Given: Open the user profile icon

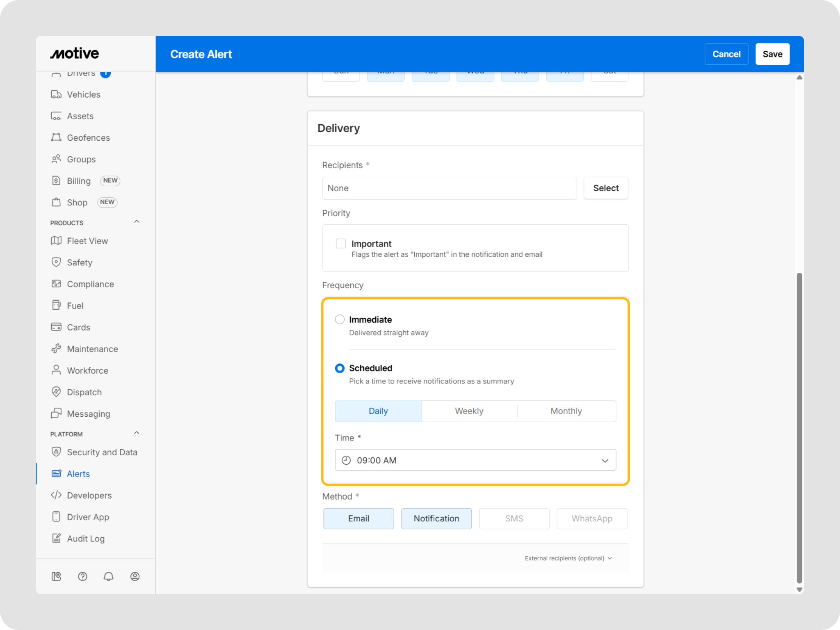Looking at the screenshot, I should [135, 576].
